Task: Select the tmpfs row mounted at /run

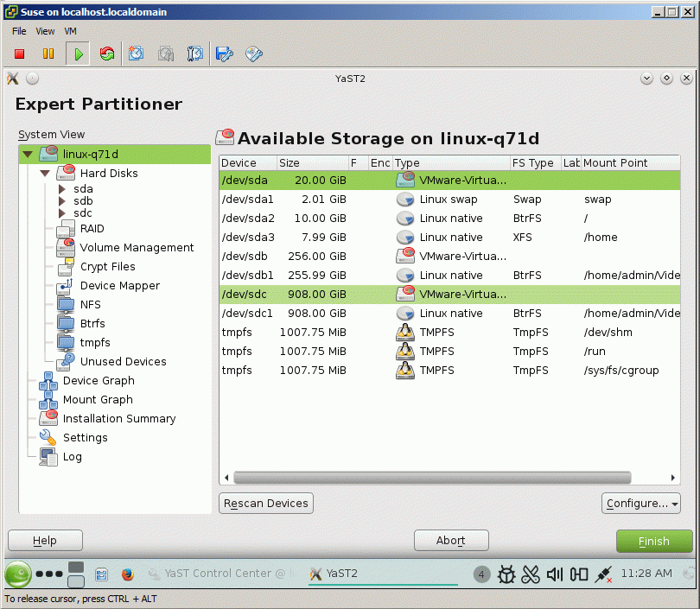Action: (449, 351)
